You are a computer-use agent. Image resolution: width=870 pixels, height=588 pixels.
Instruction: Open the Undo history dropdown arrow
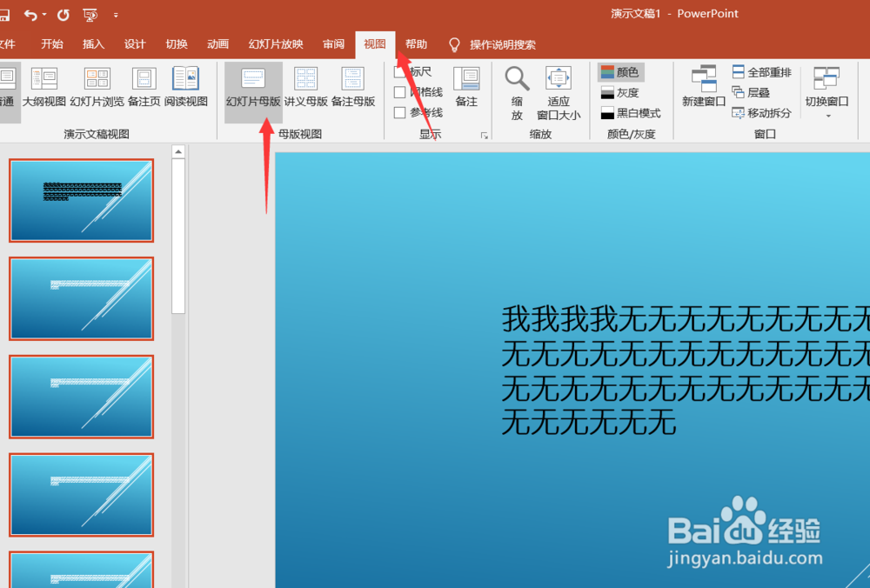[x=44, y=15]
